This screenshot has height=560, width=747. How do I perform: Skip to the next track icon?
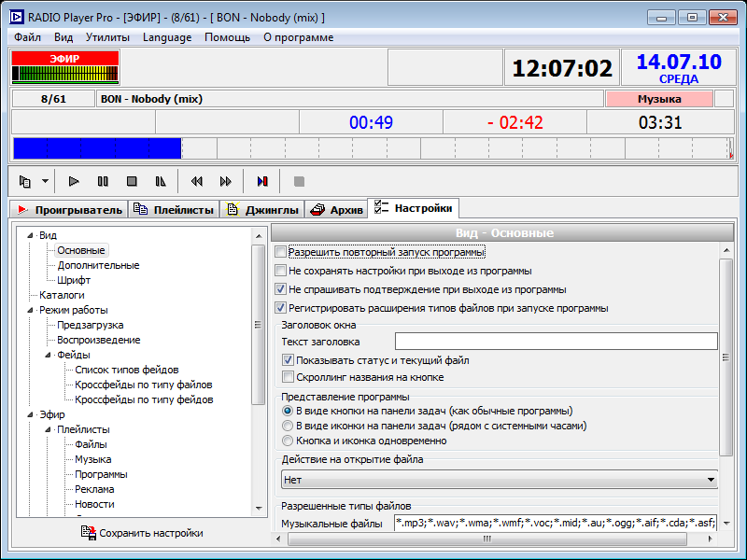(x=262, y=181)
